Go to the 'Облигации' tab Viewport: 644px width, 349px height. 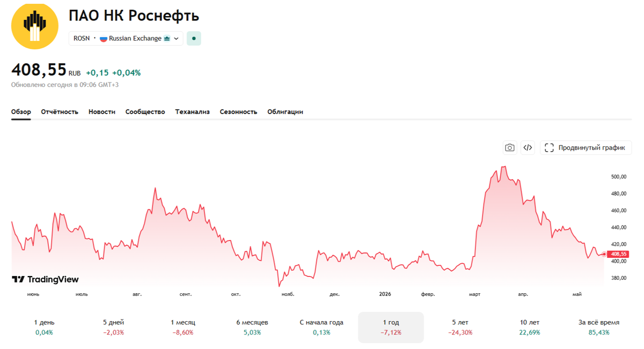point(285,112)
